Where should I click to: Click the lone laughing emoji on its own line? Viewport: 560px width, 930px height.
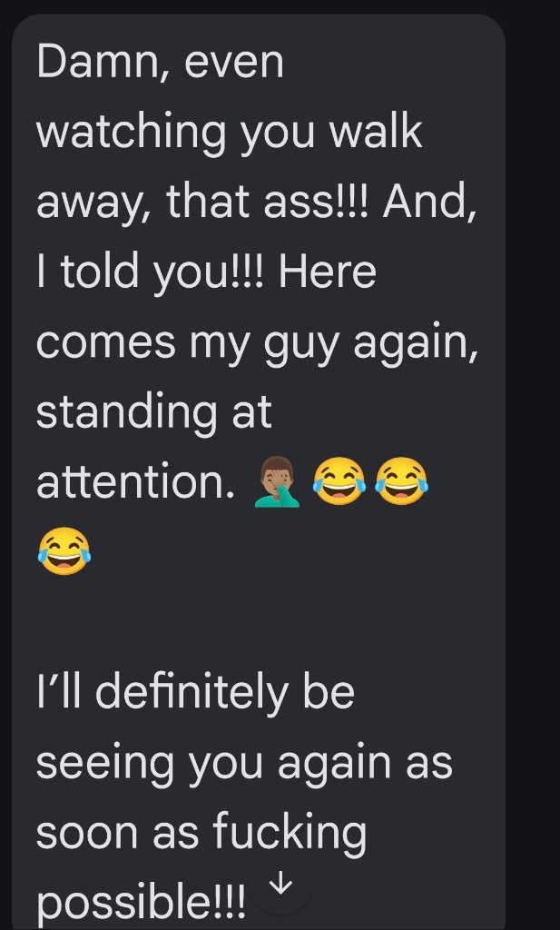click(64, 551)
